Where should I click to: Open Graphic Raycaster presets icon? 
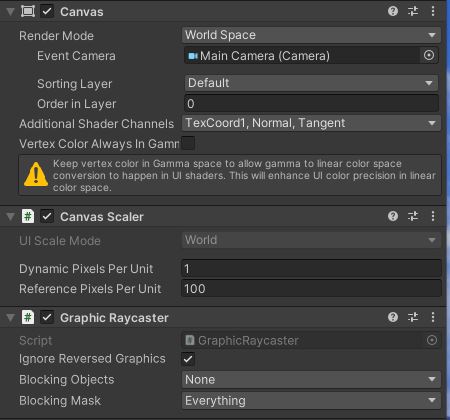[413, 317]
